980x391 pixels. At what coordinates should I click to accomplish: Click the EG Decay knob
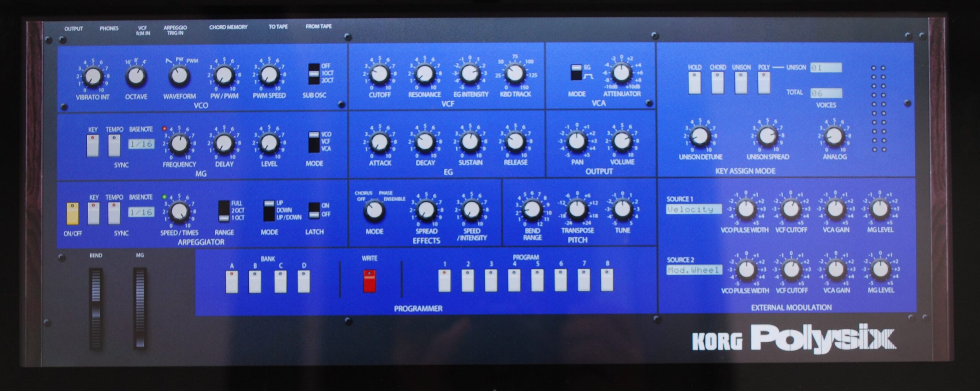(x=425, y=142)
